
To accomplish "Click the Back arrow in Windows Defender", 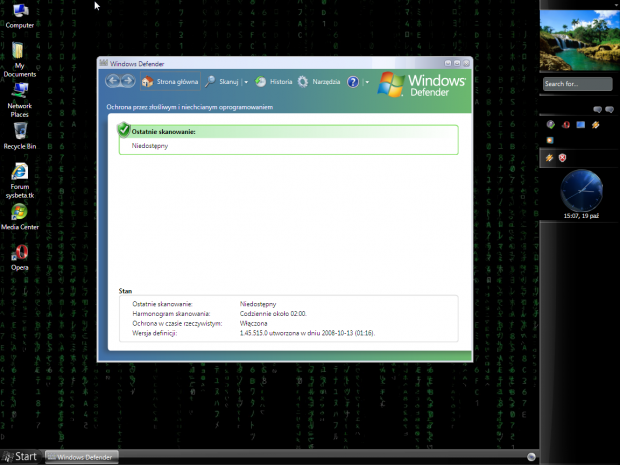I will pyautogui.click(x=113, y=81).
